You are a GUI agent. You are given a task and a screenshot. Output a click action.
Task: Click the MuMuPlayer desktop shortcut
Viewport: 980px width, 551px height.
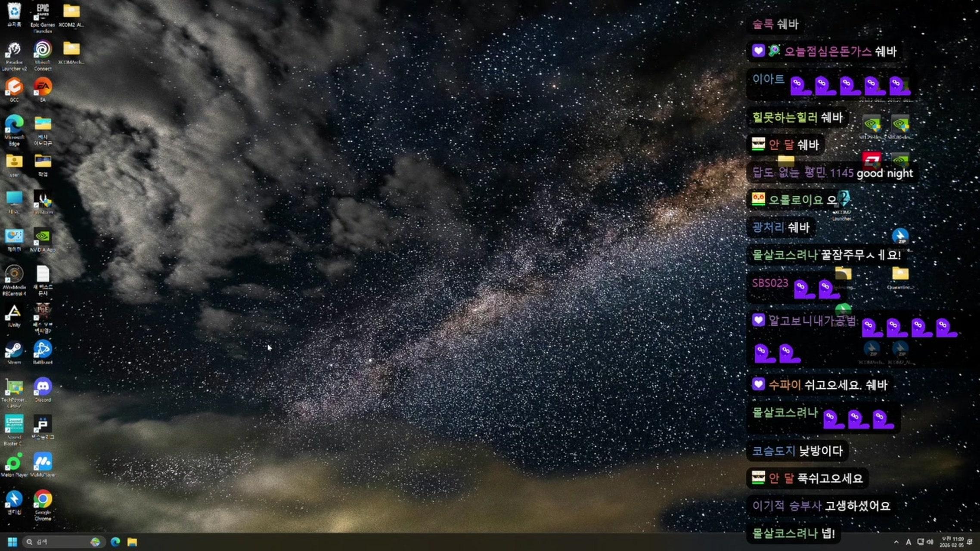(43, 463)
